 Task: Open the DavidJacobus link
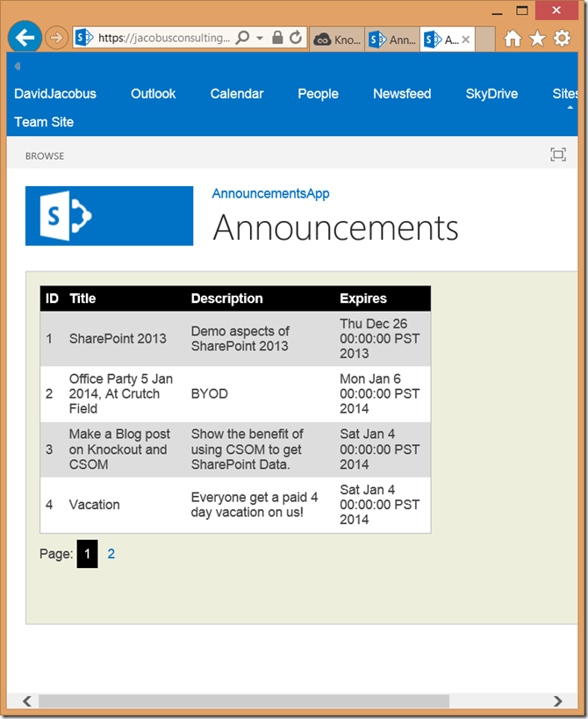pos(55,94)
